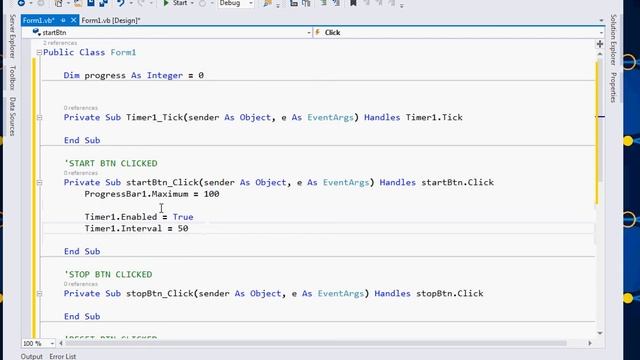Viewport: 640px width, 360px height.
Task: Click the vertical scrollbar up arrow
Action: coord(600,54)
